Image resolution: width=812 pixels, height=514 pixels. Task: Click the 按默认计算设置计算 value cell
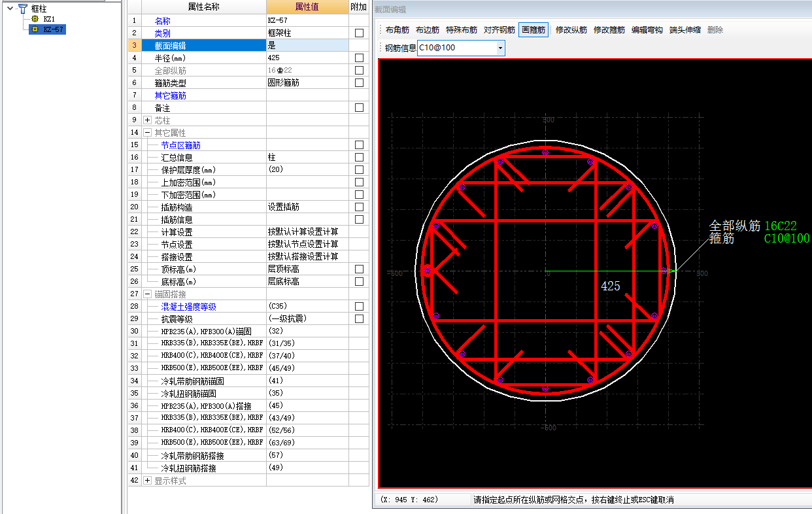click(307, 231)
